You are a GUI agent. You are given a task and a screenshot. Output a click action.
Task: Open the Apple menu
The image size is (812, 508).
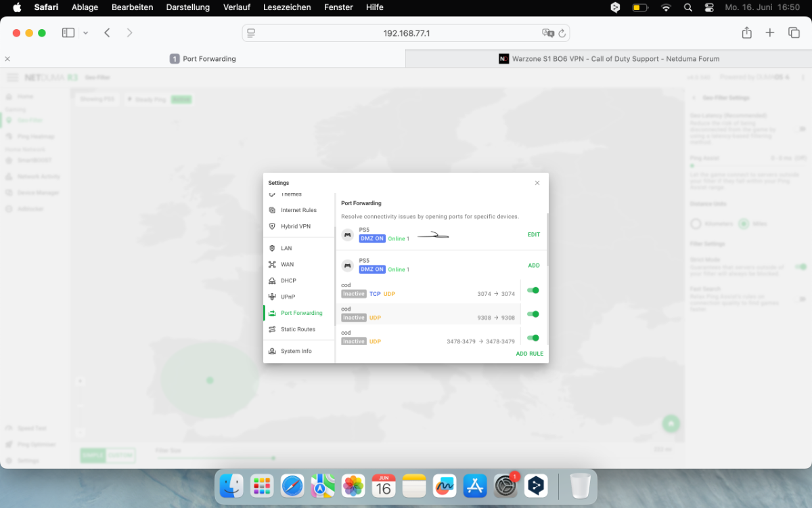point(18,7)
